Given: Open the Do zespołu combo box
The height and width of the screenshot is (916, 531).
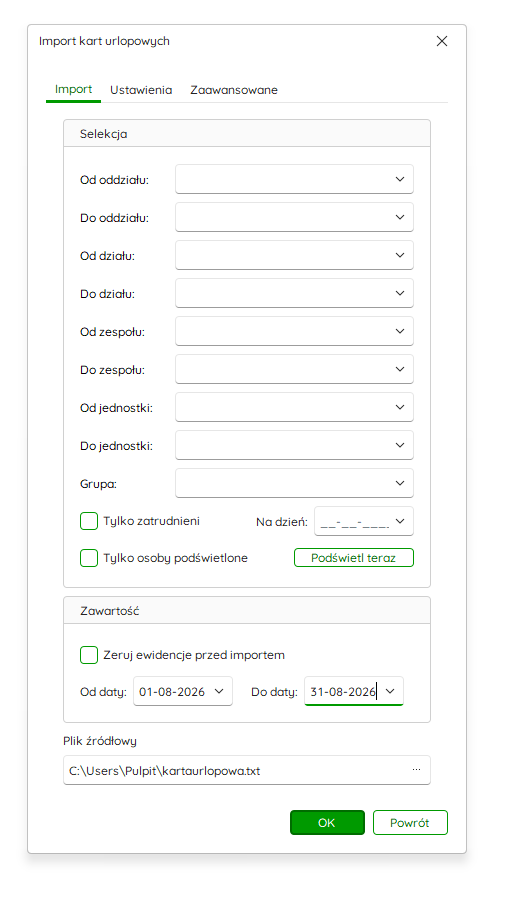Looking at the screenshot, I should pos(294,369).
